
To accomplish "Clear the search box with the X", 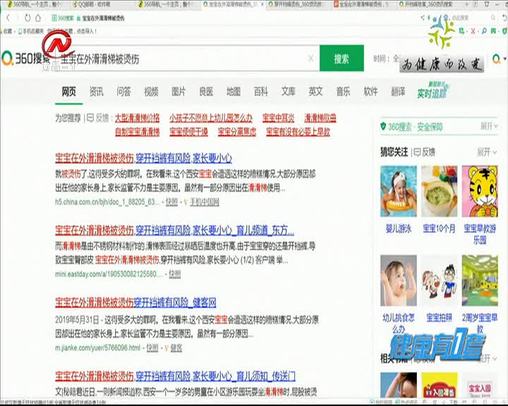I will [311, 59].
